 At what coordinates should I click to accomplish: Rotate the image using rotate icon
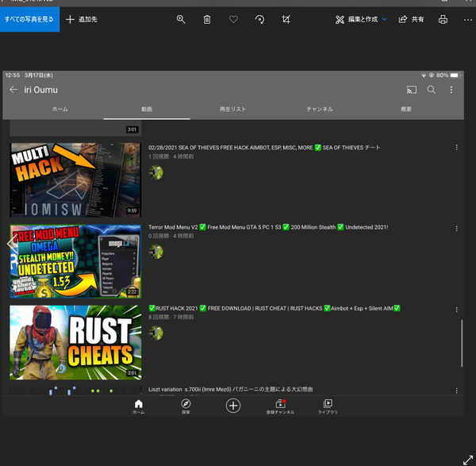(259, 19)
